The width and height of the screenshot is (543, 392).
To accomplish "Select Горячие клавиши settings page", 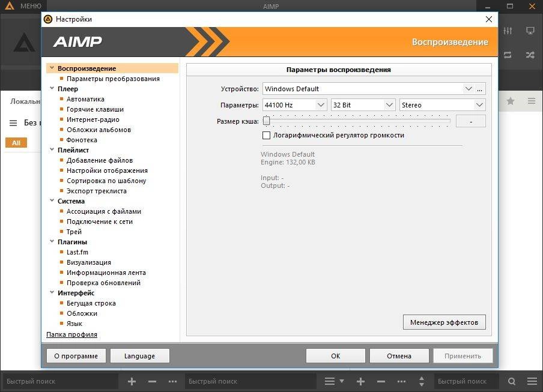I will pyautogui.click(x=95, y=109).
